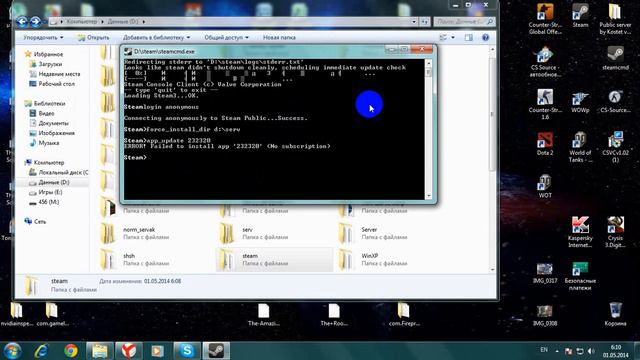Select Локальный диск (C:) in sidebar
This screenshot has height=360, width=640.
(58, 172)
